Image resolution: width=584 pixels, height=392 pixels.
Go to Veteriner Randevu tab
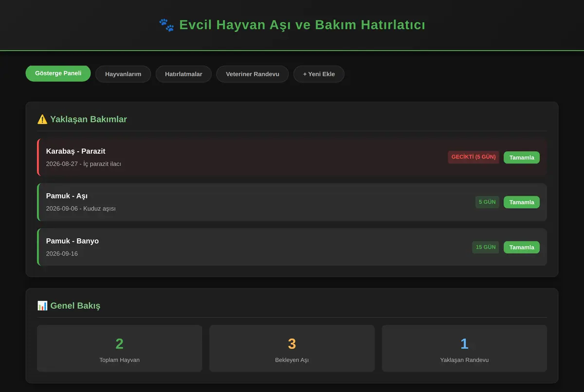tap(253, 74)
